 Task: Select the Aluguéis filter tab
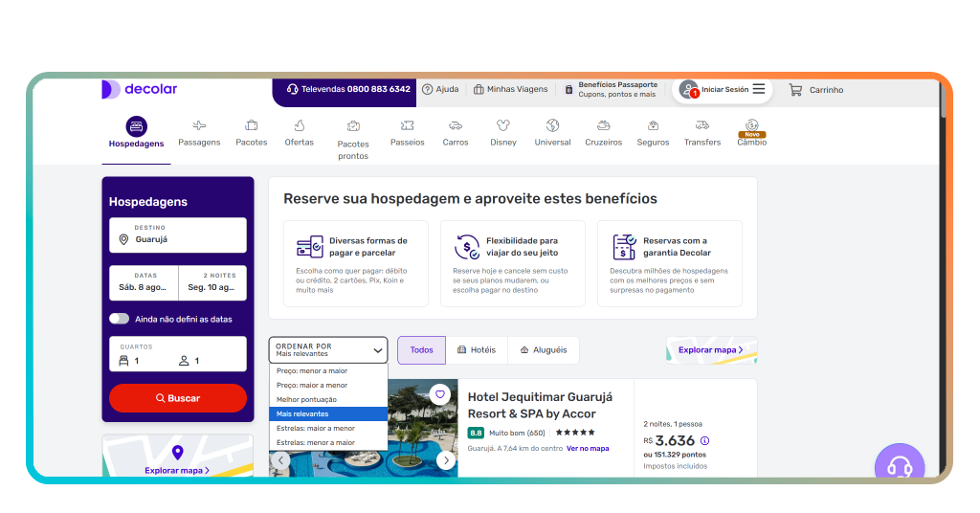pos(544,350)
